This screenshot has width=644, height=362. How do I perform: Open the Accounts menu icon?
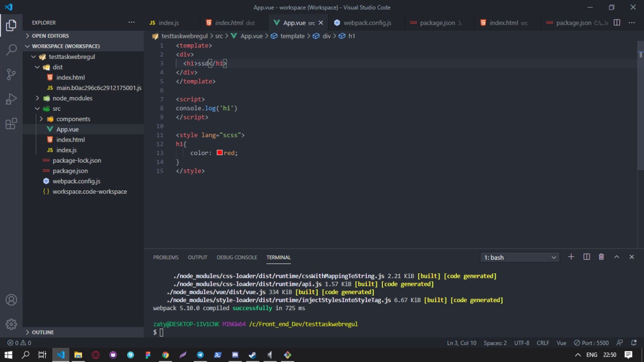11,300
